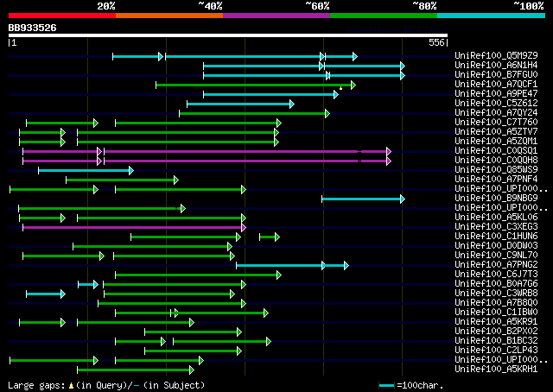553x392 pixels.
Task: Select the UniRef100_A7QY24 label
Action: (x=496, y=112)
